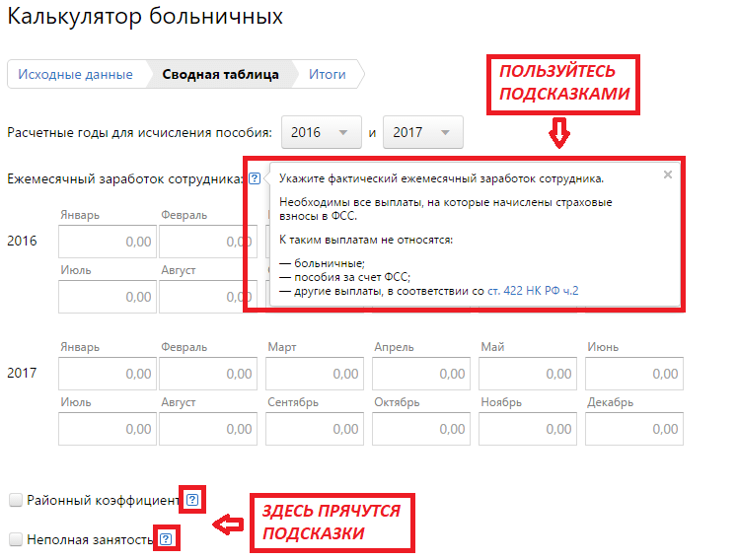Viewport: 738px width, 560px height.
Task: Close the hint tooltip popup
Action: (667, 175)
